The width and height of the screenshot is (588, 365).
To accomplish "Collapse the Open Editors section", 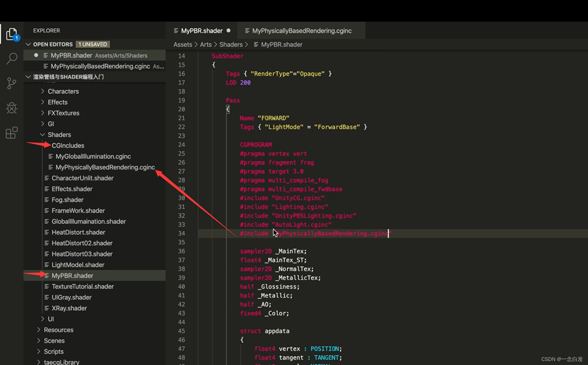I will (x=28, y=44).
